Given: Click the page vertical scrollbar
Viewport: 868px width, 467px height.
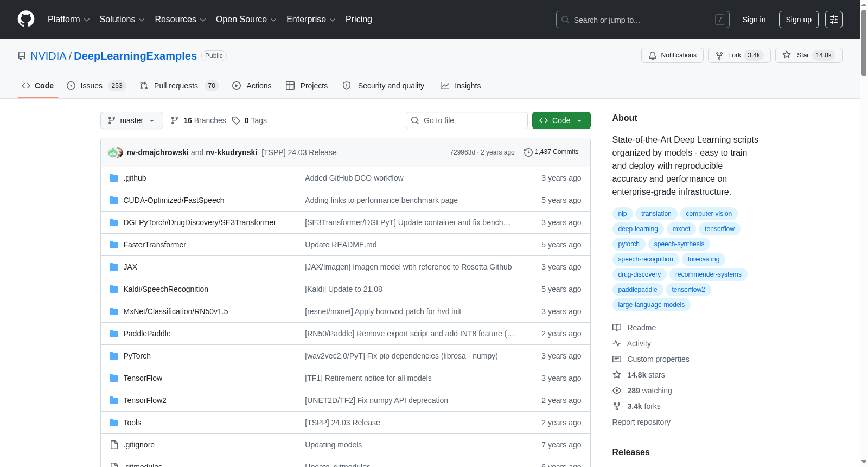Looking at the screenshot, I should click(x=864, y=233).
